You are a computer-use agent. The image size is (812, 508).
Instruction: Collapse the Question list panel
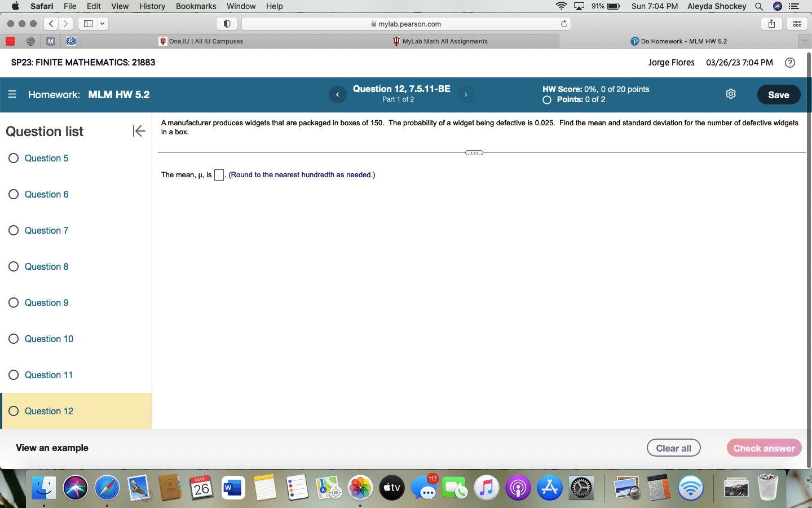point(138,131)
